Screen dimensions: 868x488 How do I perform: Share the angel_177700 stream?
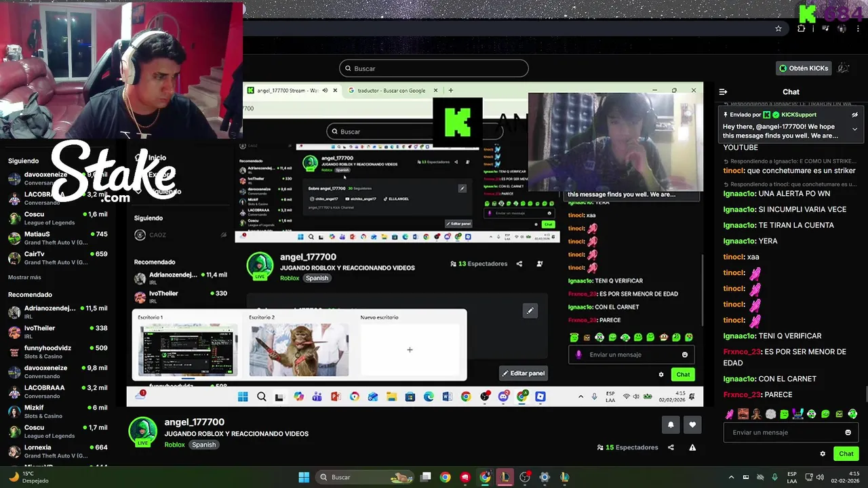[671, 447]
